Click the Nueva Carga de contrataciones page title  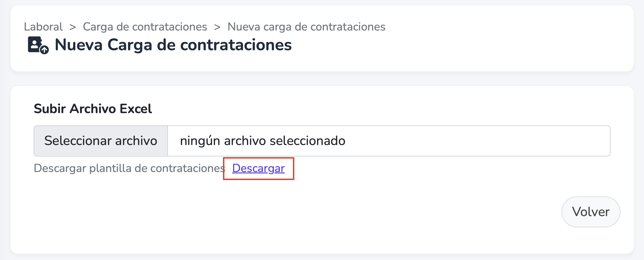(173, 45)
